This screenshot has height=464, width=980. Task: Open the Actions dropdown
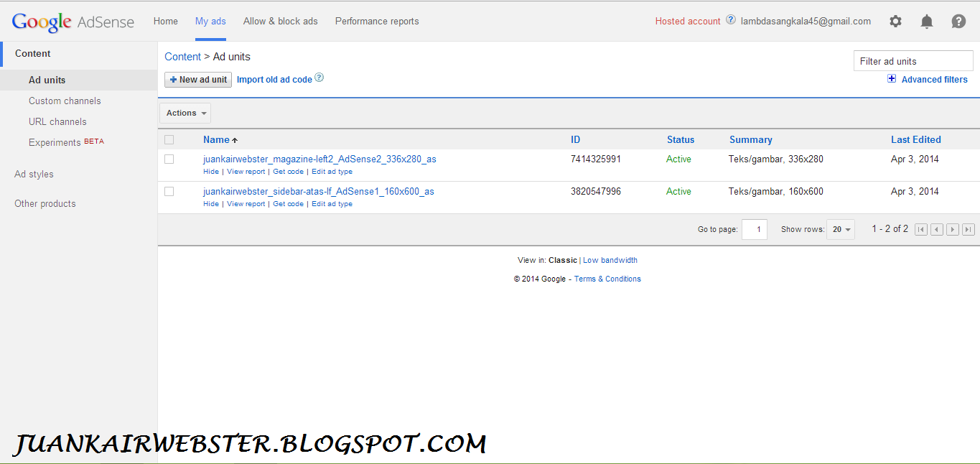click(x=185, y=113)
